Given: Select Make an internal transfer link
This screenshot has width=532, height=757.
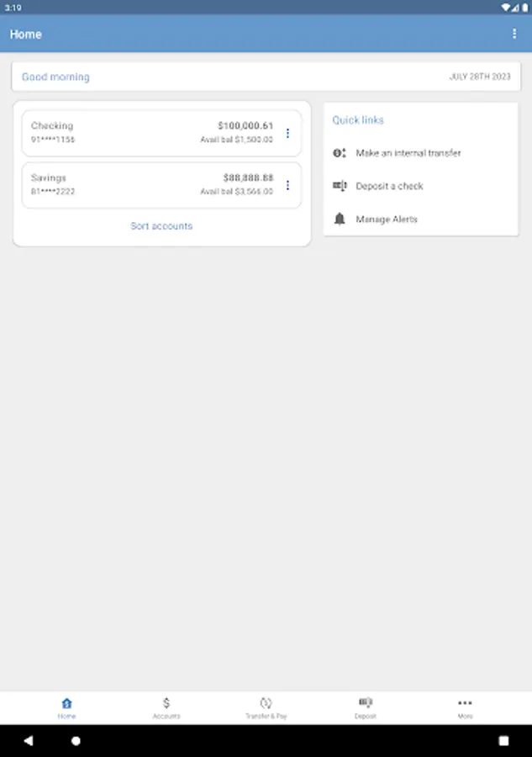Looking at the screenshot, I should [408, 153].
